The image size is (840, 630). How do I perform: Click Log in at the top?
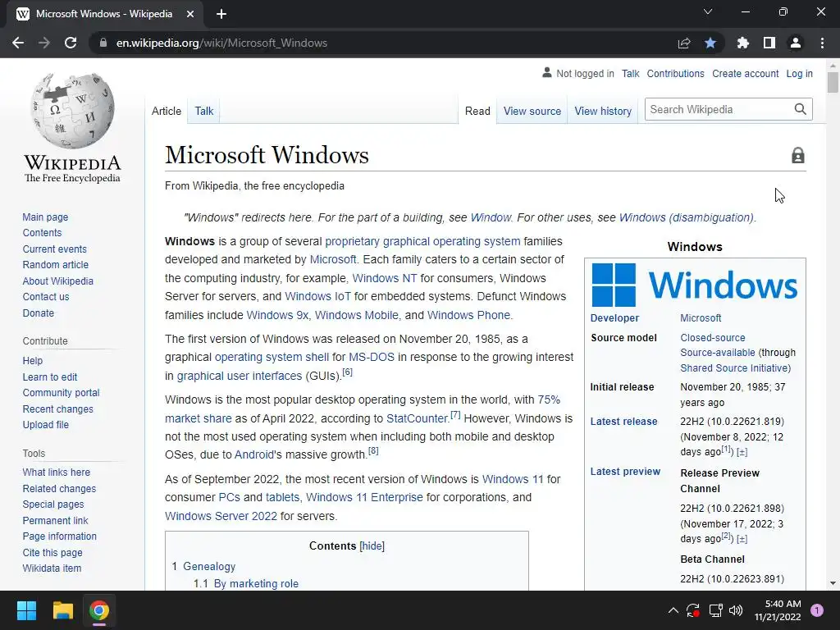[x=799, y=73]
